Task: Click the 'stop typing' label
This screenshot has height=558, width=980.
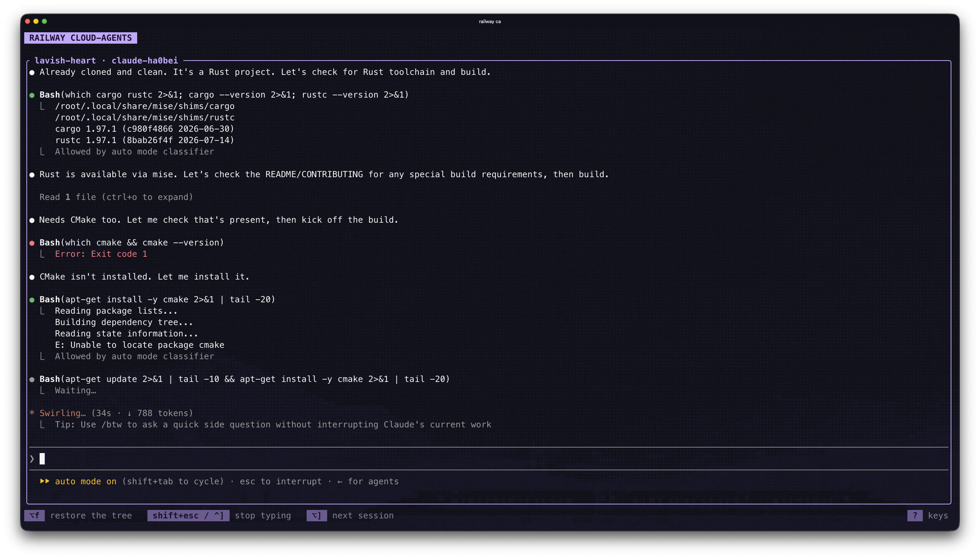Action: click(263, 515)
